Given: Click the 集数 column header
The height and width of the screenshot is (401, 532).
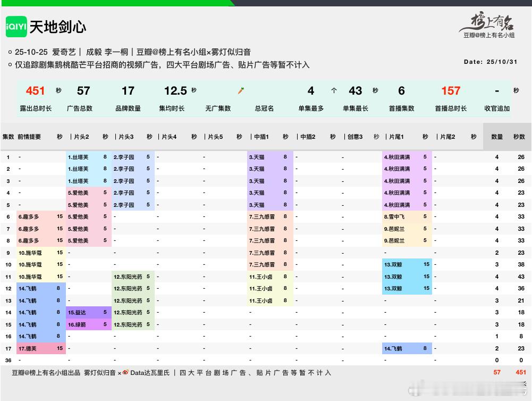Looking at the screenshot, I should tap(8, 137).
